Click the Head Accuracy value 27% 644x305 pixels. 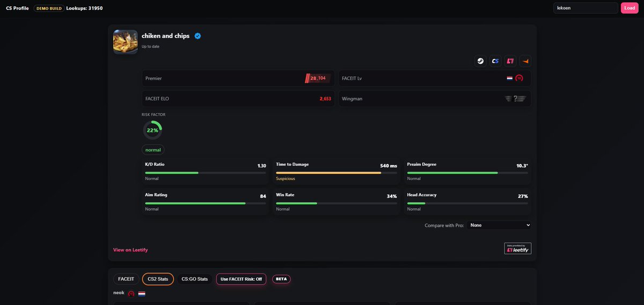[523, 196]
